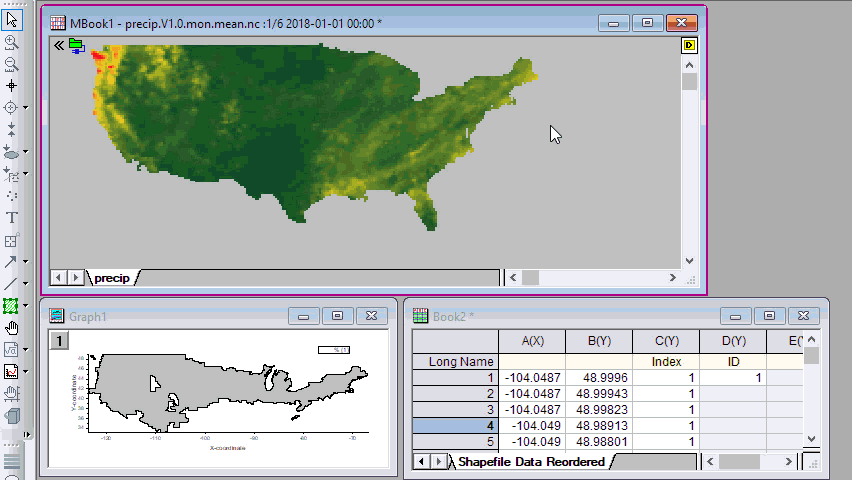Select row 4 header in Book2
852x480 pixels.
point(455,426)
